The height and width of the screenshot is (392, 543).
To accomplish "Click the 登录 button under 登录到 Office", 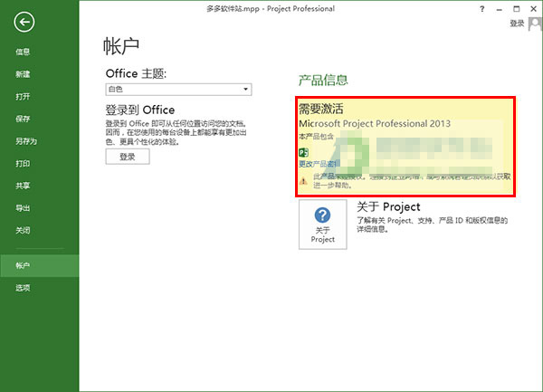I will (x=128, y=157).
